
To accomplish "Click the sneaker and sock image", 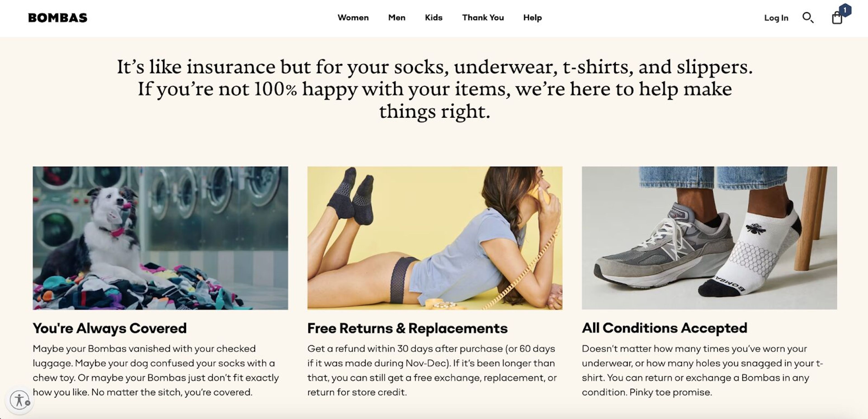I will [x=709, y=238].
